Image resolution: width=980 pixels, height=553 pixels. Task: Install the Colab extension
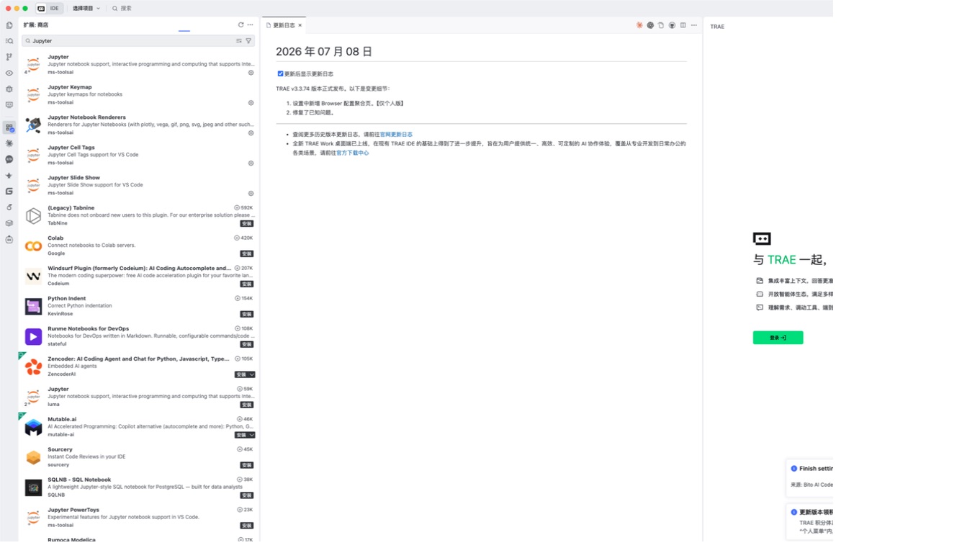point(247,254)
